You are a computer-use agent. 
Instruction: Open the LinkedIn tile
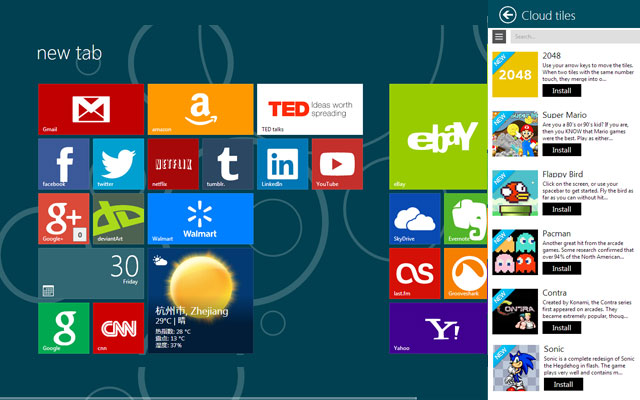[x=282, y=164]
